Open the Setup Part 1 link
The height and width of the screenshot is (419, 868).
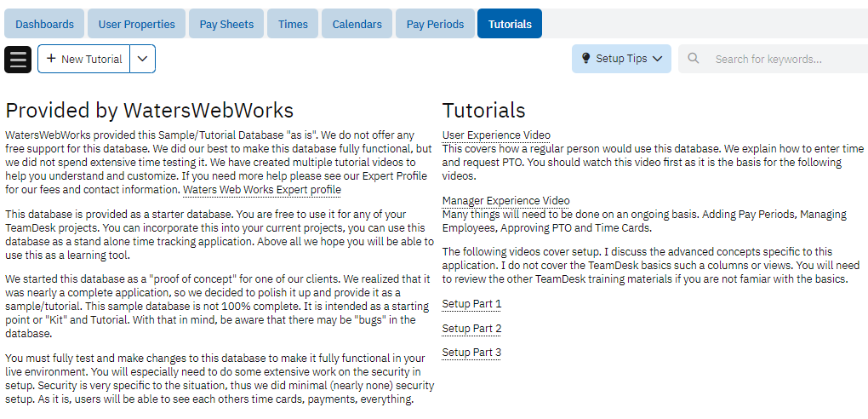pos(471,304)
